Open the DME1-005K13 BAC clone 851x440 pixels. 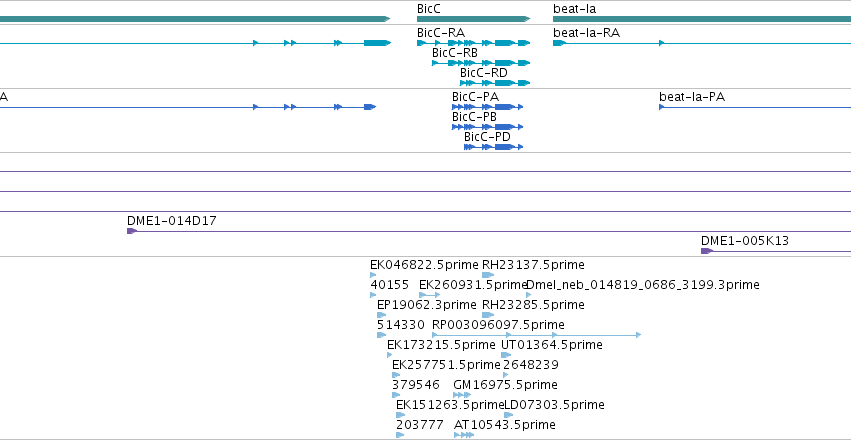pyautogui.click(x=776, y=251)
